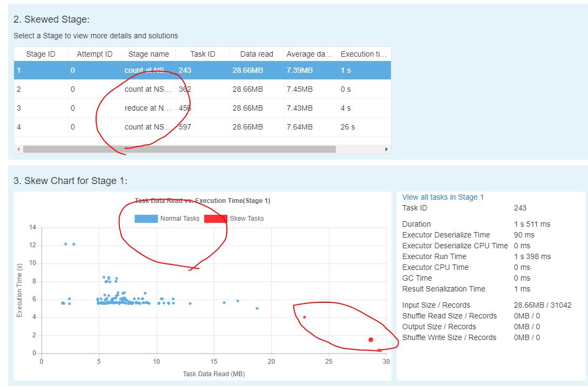Click the 'Task Data Read (MB)' axis label
The height and width of the screenshot is (387, 588).
click(x=214, y=374)
